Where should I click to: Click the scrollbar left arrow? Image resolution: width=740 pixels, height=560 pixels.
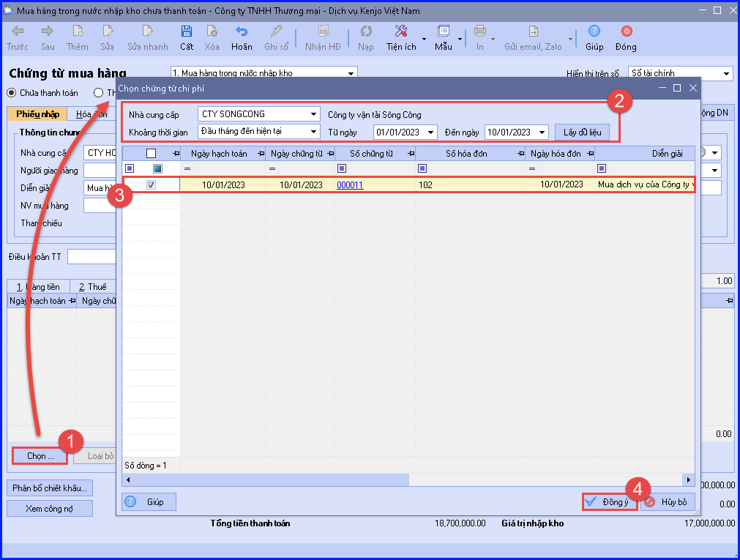(x=128, y=479)
